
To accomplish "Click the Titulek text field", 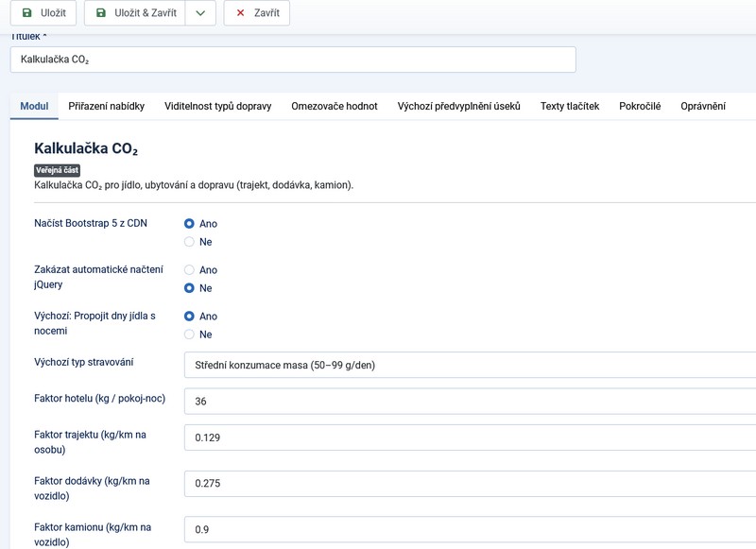I will click(x=292, y=60).
